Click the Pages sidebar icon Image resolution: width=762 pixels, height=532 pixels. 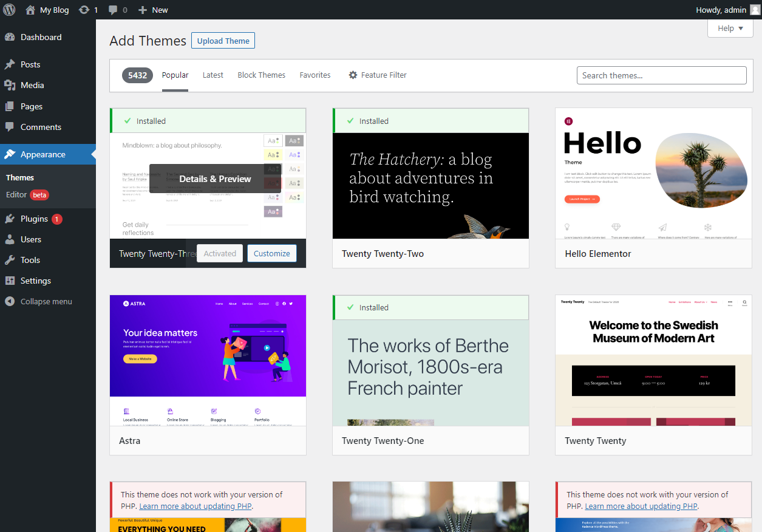point(10,106)
